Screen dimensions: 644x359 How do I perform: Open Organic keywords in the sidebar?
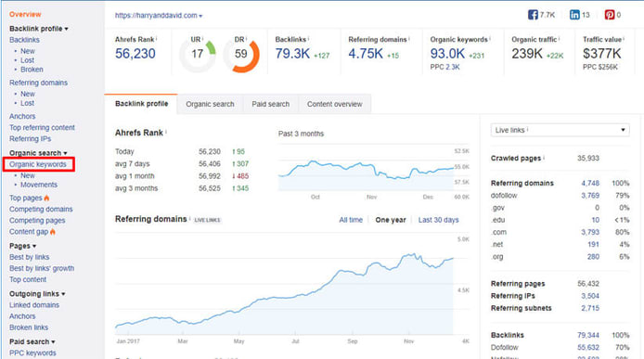coord(38,164)
